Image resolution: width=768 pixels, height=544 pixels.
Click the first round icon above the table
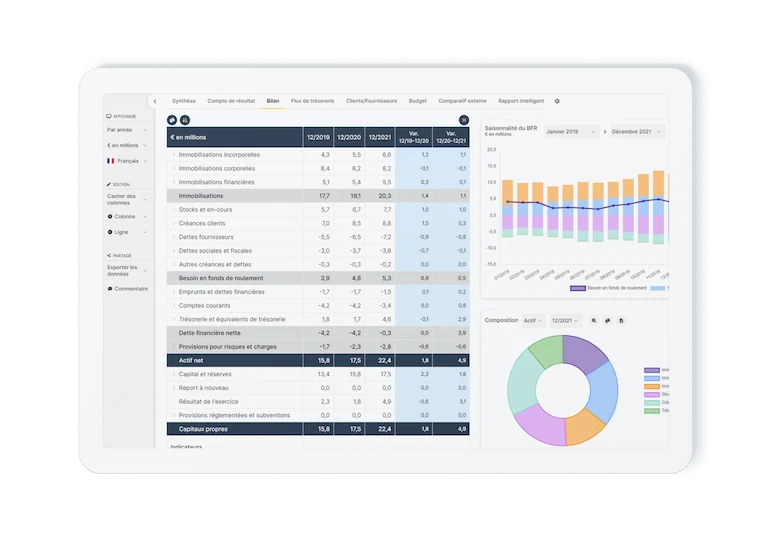(172, 120)
